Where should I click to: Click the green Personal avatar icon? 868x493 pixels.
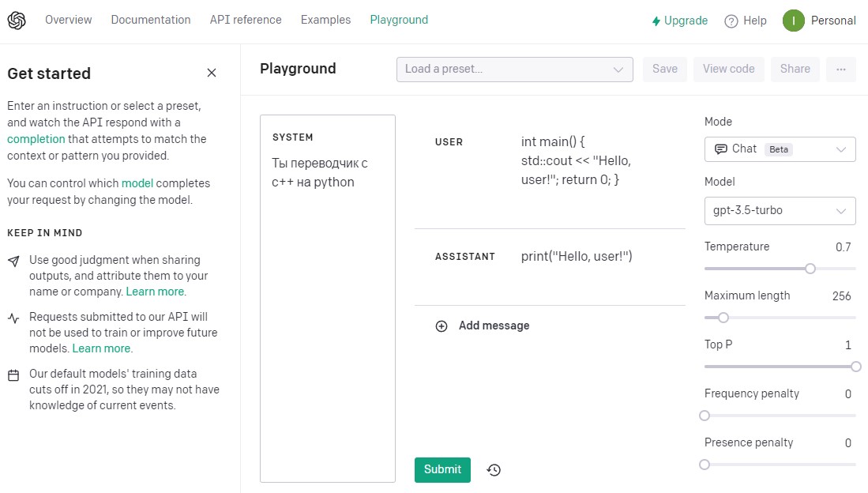coord(793,21)
